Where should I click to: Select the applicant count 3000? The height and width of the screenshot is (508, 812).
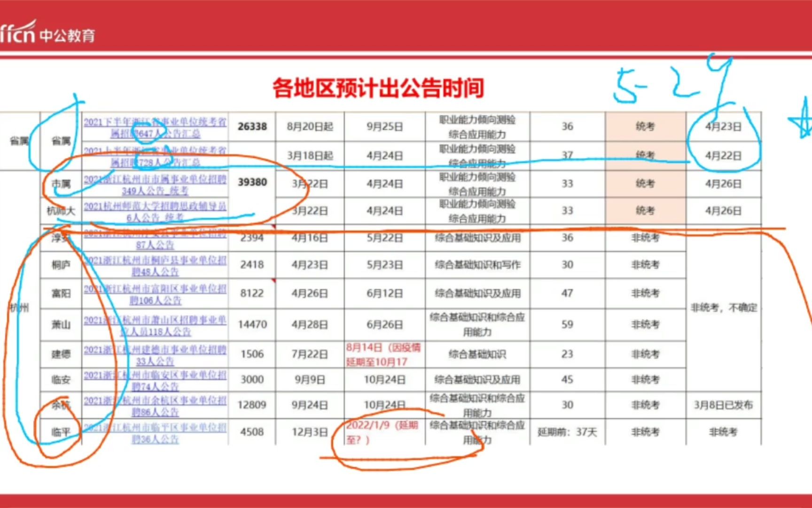click(x=252, y=380)
